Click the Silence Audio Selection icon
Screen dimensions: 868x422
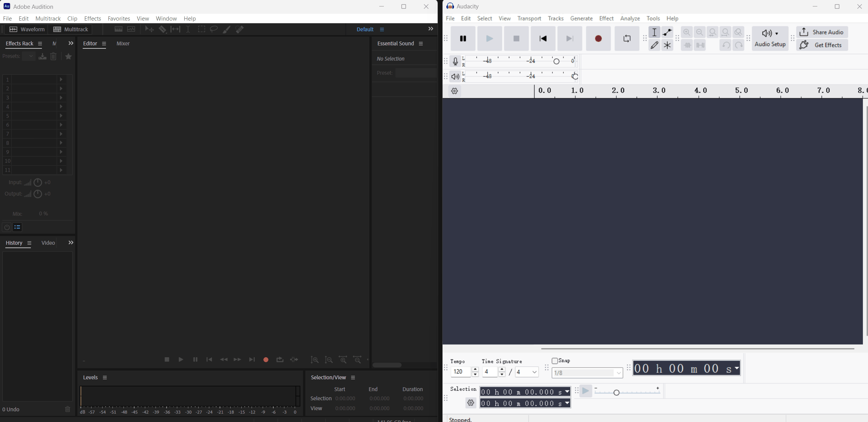[700, 45]
